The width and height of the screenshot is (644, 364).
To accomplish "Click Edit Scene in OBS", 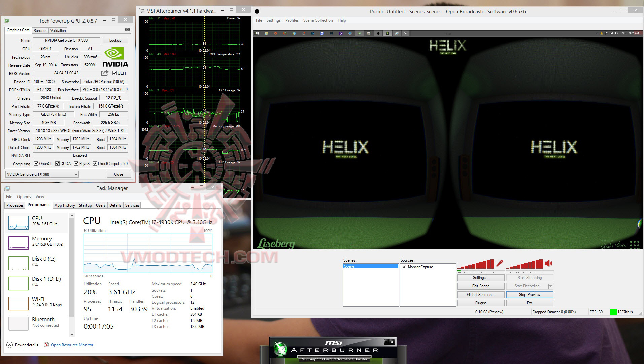I will coord(481,286).
